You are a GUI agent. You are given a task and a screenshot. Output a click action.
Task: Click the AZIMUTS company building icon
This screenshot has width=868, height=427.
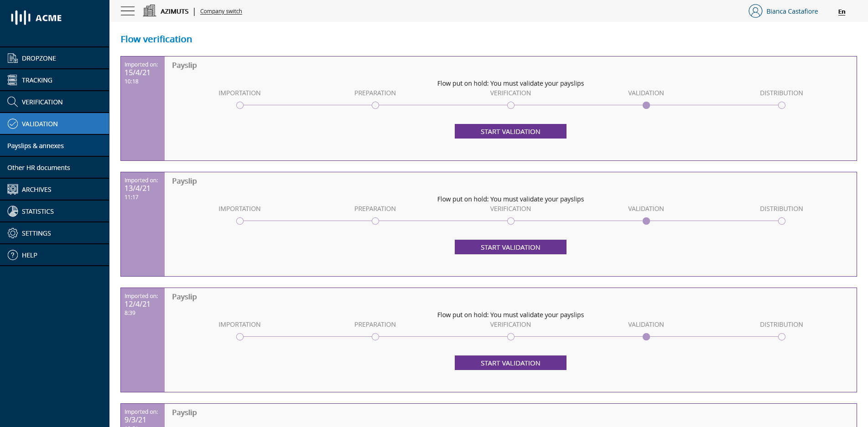149,10
